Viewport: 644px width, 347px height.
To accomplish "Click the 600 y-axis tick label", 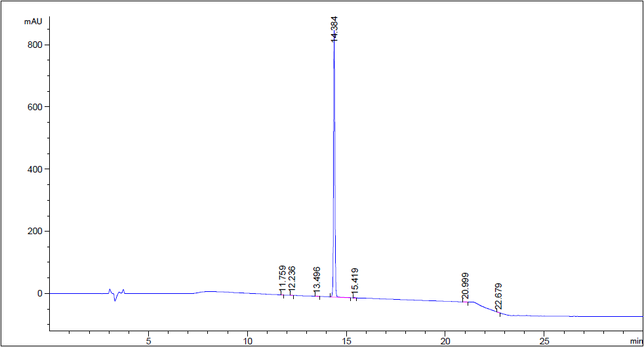I will tap(35, 107).
